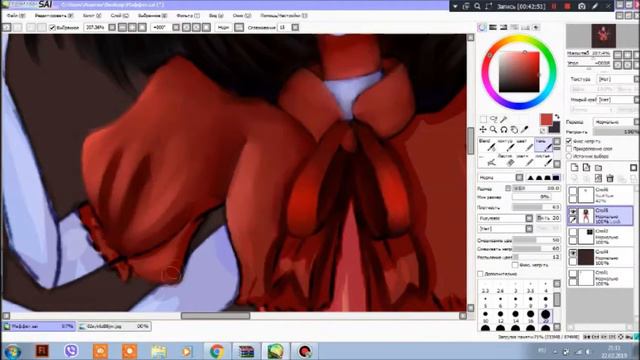Viewport: 640px width, 360px height.
Task: Select the dark background color swatch
Action: [x=555, y=128]
